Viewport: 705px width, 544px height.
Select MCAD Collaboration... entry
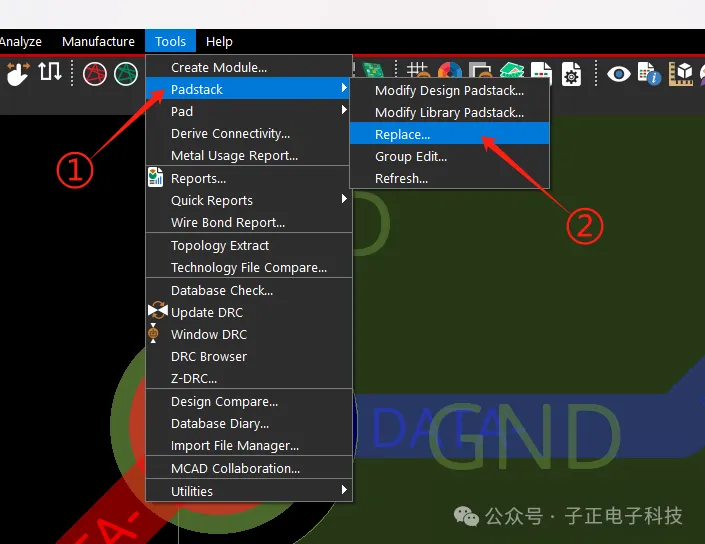(x=249, y=468)
